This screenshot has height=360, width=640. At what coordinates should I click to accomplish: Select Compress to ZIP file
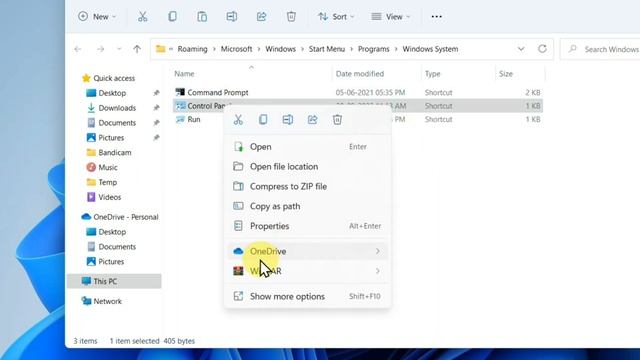click(x=307, y=186)
